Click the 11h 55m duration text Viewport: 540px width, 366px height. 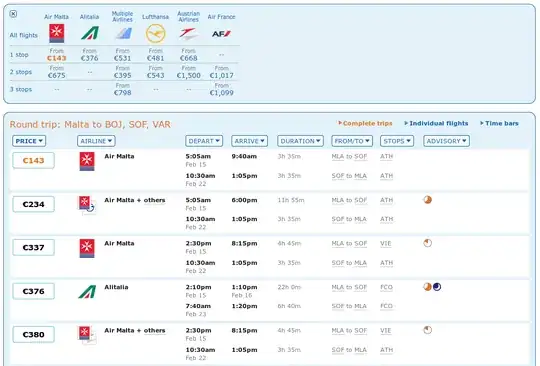[291, 200]
